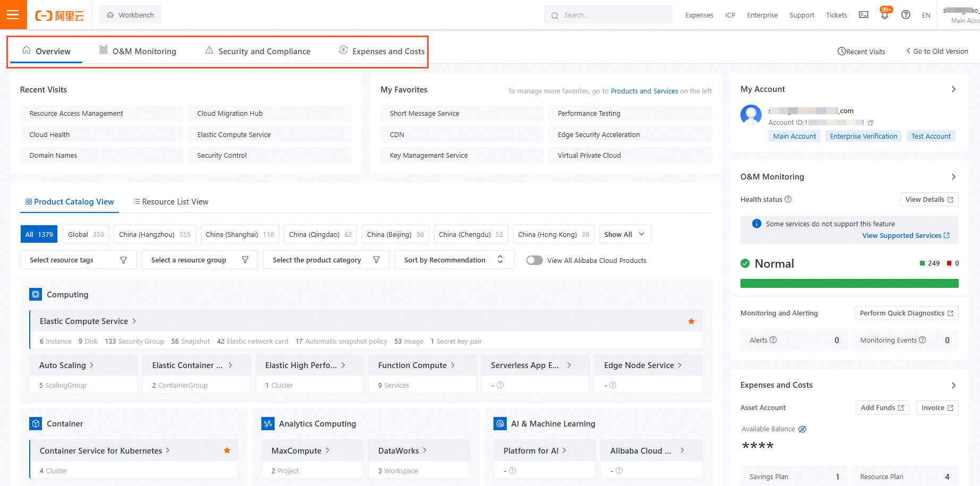Open Recent Visits history
The image size is (980, 486).
coord(861,52)
